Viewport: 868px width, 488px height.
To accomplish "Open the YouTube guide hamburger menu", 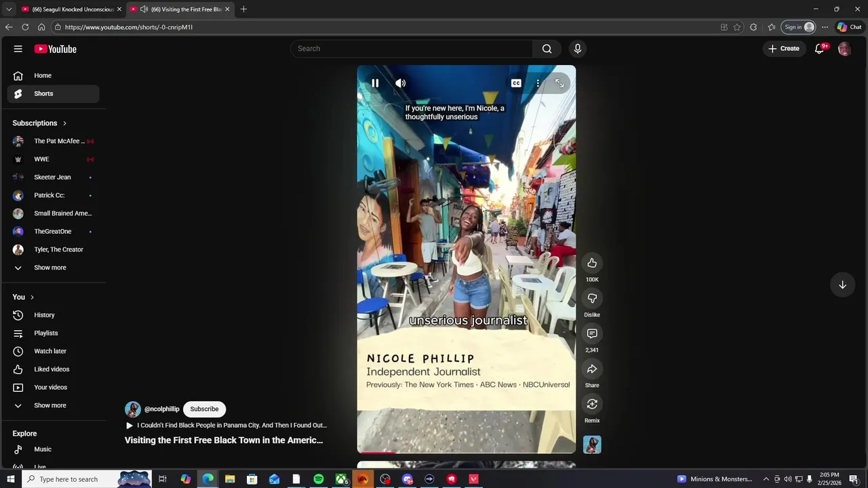I will pos(18,49).
